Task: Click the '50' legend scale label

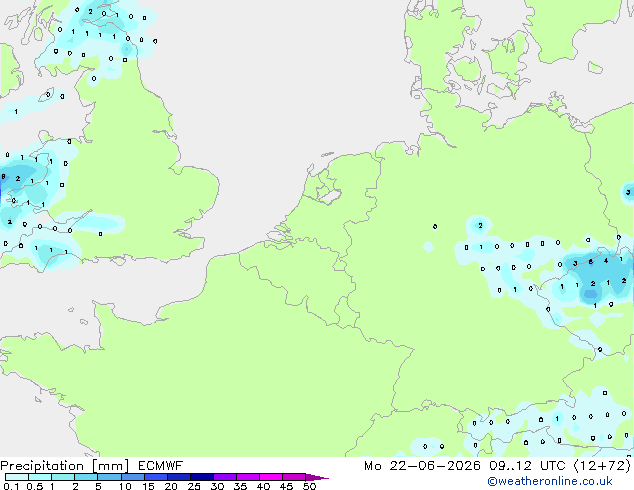Action: click(x=309, y=486)
